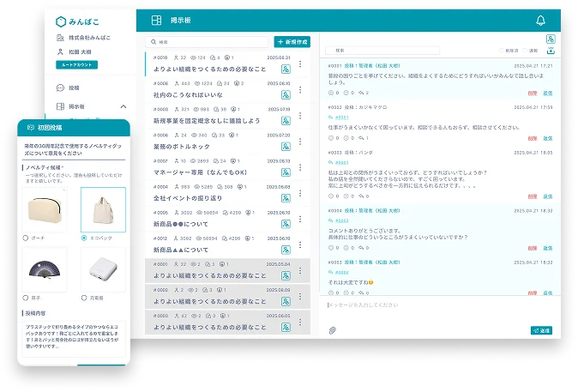
Task: Open more options for 社内のこうなればいいな
Action: click(300, 90)
